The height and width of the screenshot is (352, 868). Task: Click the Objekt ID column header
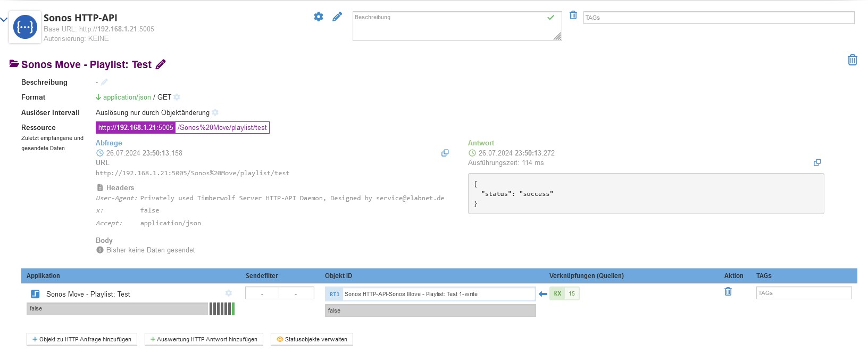(338, 276)
